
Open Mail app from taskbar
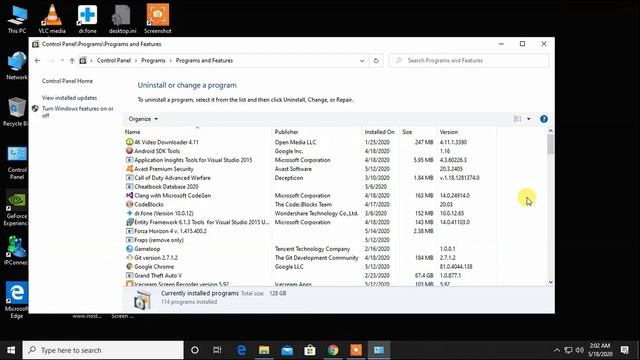[x=287, y=350]
